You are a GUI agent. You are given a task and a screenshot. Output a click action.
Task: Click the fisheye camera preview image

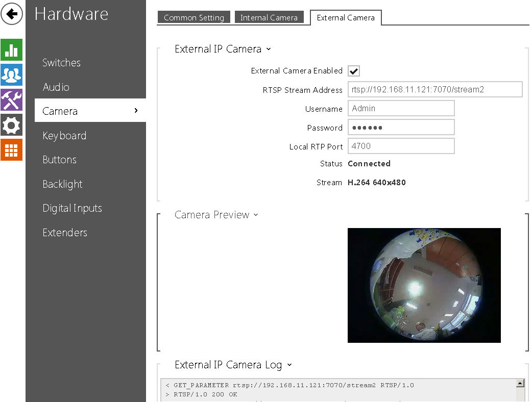[x=424, y=285]
